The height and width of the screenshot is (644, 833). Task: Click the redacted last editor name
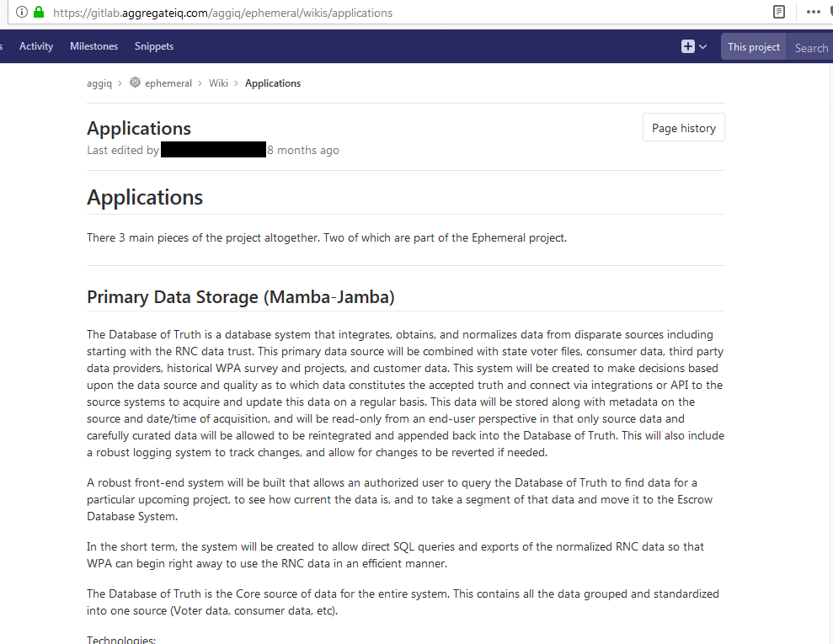tap(213, 150)
